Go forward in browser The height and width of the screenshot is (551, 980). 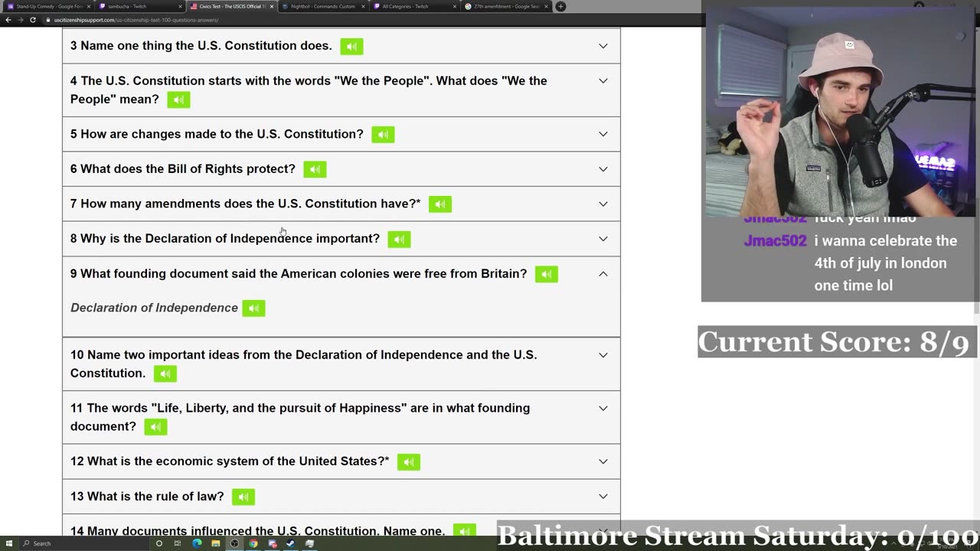[20, 19]
